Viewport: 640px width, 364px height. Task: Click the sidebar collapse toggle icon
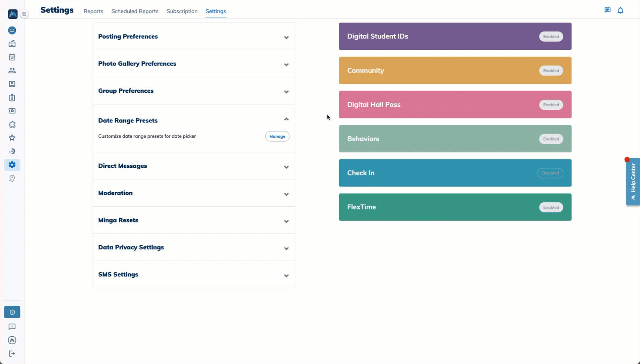(x=24, y=14)
